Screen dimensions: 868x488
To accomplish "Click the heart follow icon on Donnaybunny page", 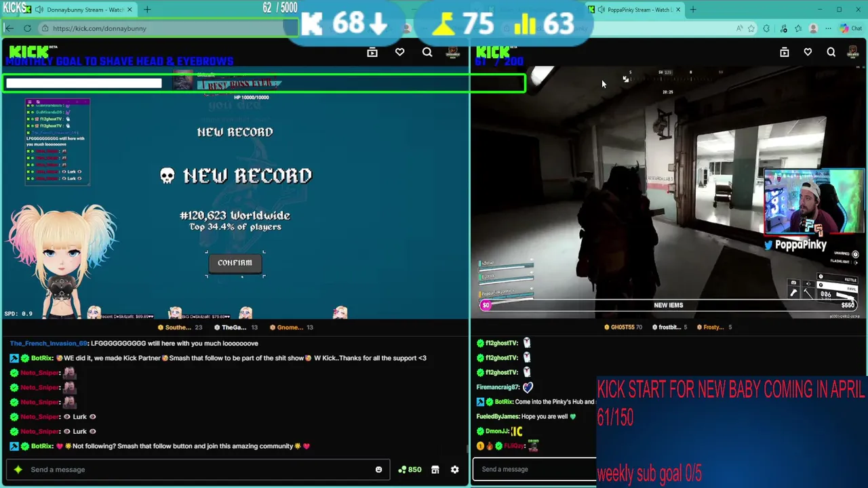I will pos(400,52).
